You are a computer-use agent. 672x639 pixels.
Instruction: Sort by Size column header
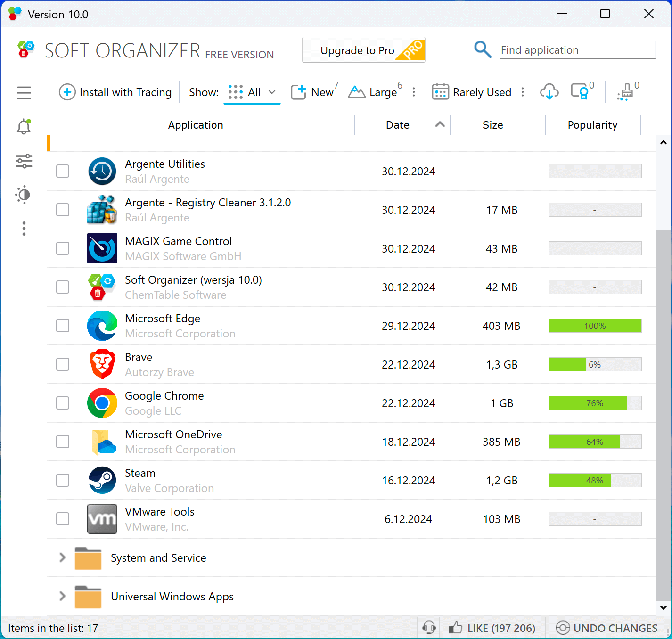point(493,125)
